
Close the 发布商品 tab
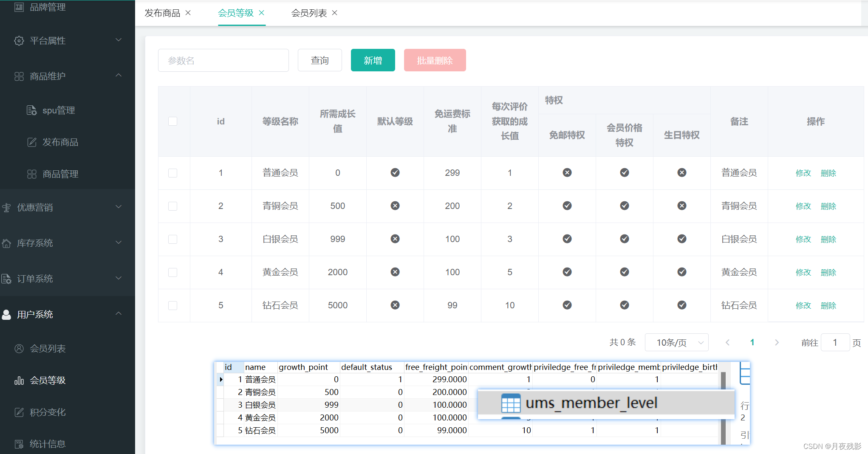pos(188,13)
